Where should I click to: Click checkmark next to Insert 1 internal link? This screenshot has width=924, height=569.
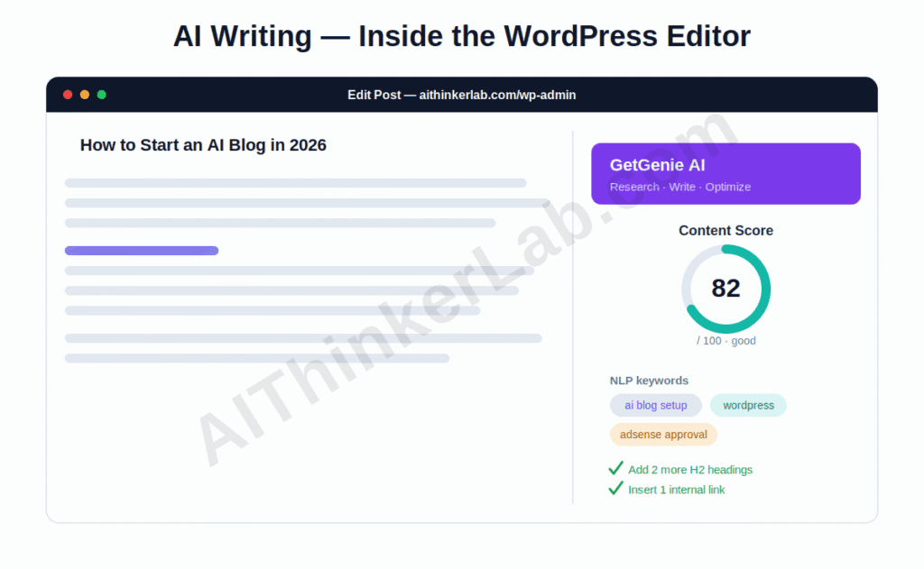click(615, 489)
